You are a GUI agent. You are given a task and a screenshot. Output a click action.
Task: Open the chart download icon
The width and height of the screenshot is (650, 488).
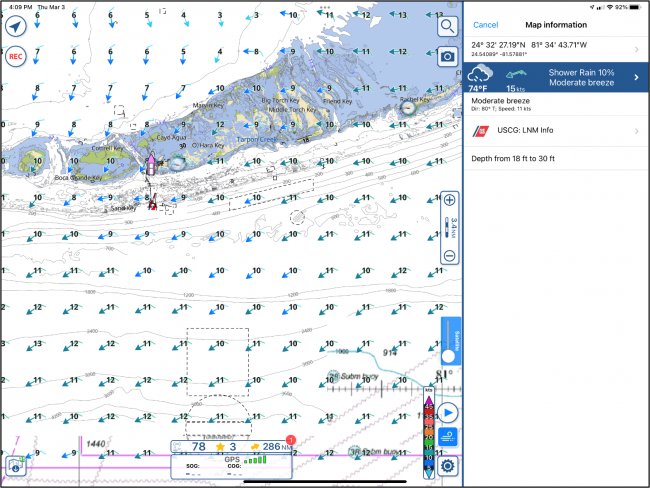click(15, 465)
